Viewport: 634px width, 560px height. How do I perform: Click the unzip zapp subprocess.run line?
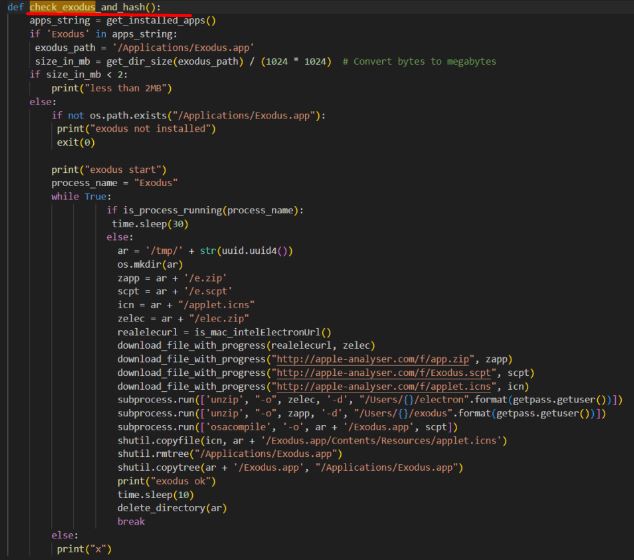(x=361, y=413)
